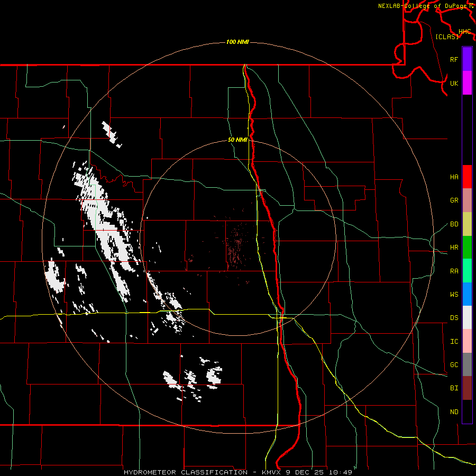Screen dimensions: 476x476
Task: Click the DS white legend swatch
Action: click(x=467, y=317)
